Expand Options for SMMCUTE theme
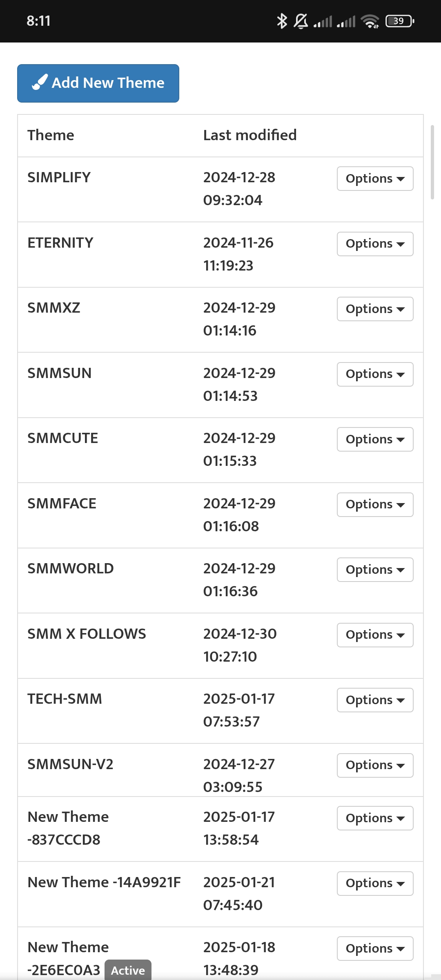Image resolution: width=441 pixels, height=980 pixels. point(375,439)
